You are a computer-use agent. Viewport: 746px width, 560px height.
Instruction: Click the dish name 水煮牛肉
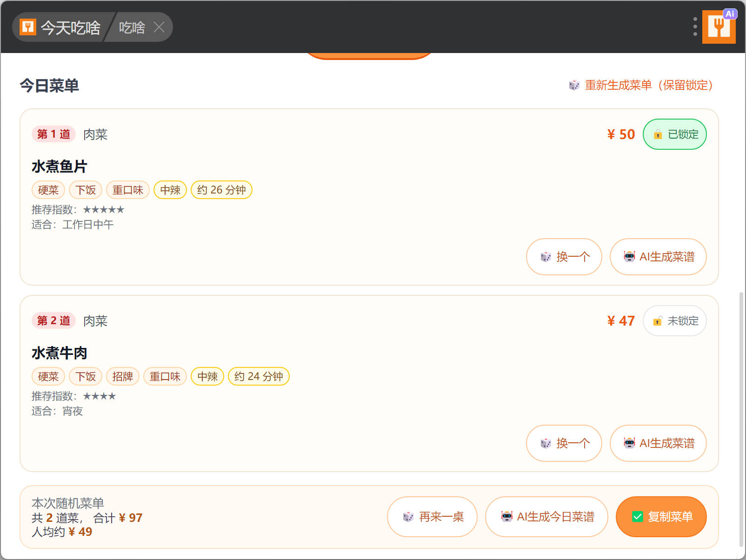[x=60, y=353]
